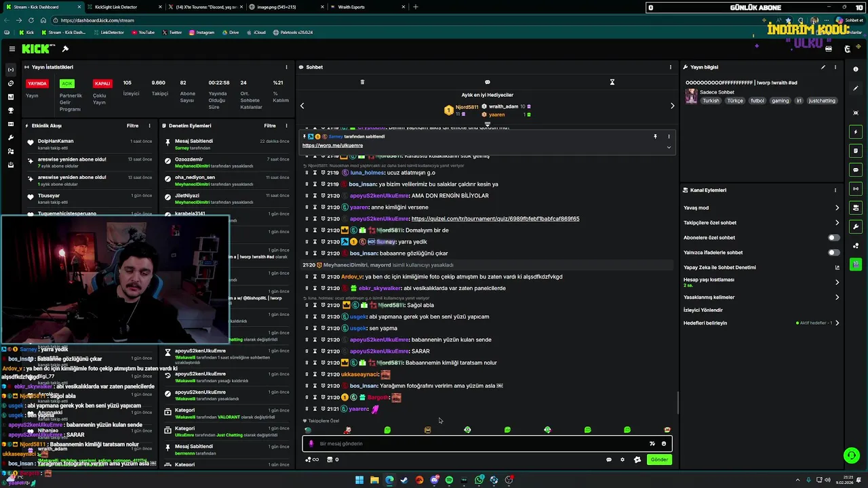Open the trophy achievements icon in sidebar

pos(11,110)
